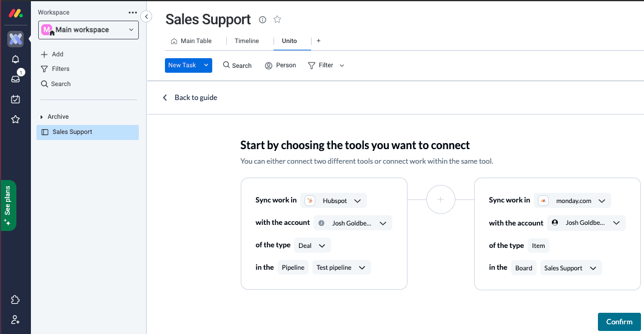The image size is (644, 334).
Task: Open the monday.com account Josh Goldbe... dropdown
Action: pyautogui.click(x=586, y=223)
